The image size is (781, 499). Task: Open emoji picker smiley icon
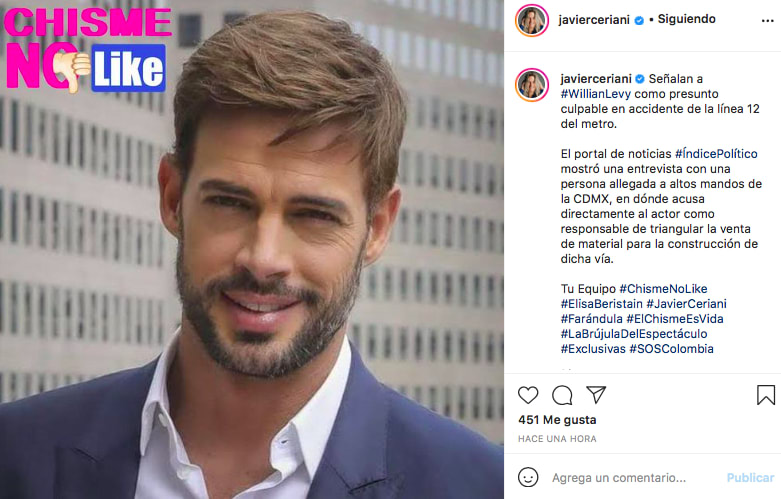click(528, 477)
